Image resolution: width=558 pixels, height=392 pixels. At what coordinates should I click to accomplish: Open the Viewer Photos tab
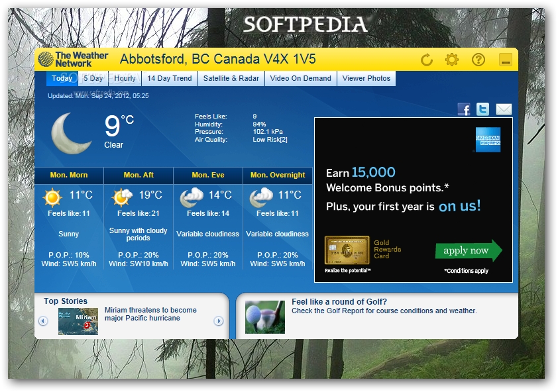366,78
